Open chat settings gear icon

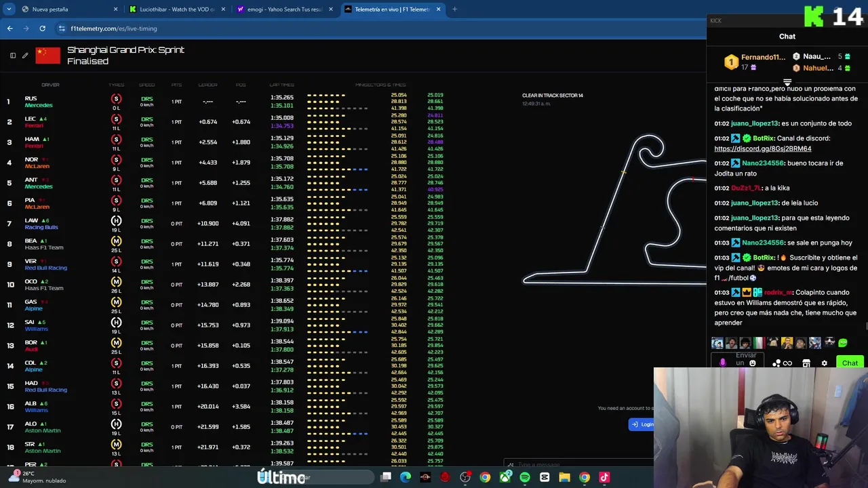(824, 363)
